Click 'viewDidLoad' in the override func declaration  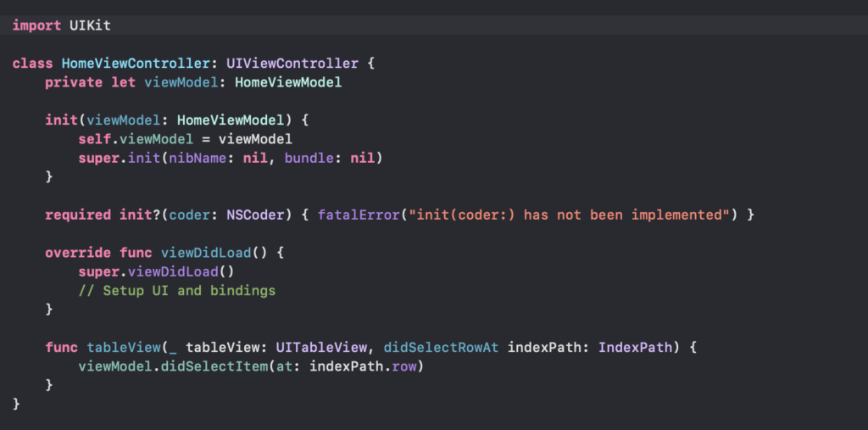(x=205, y=253)
